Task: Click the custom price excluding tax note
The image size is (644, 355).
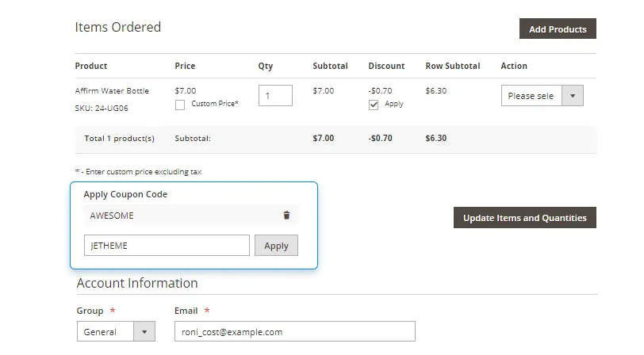Action: tap(139, 171)
